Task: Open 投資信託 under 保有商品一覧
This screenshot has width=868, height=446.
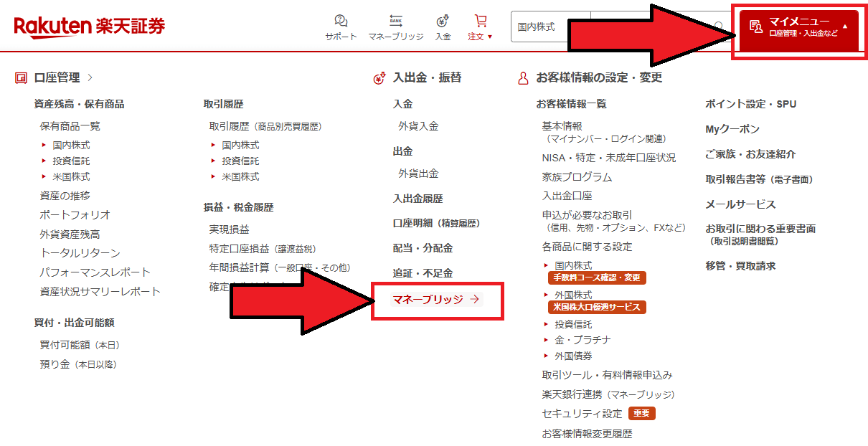Action: pos(71,161)
